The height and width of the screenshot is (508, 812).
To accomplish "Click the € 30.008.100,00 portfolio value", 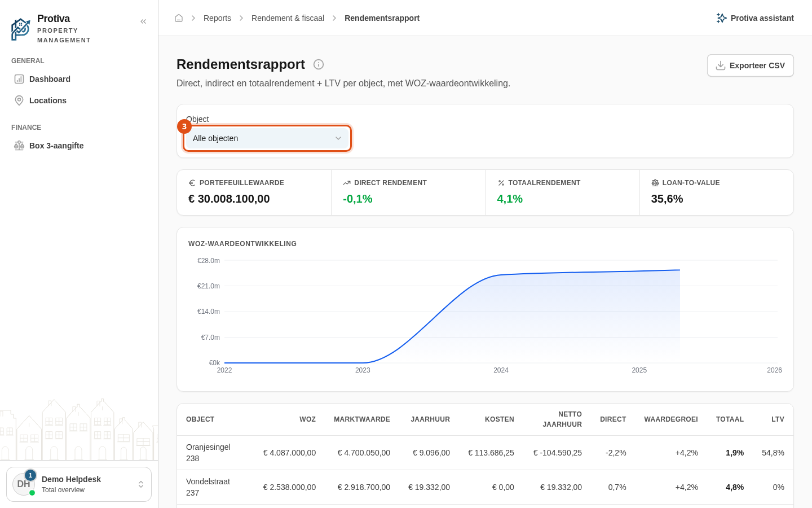I will (229, 199).
